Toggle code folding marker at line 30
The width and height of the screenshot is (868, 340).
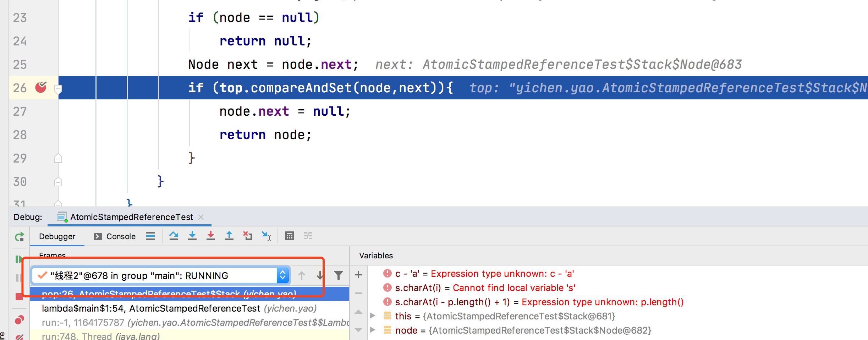tap(58, 182)
